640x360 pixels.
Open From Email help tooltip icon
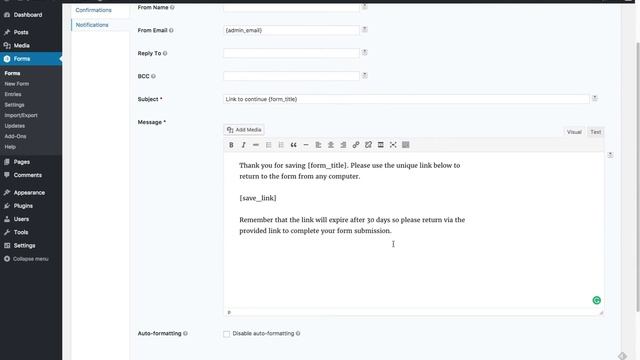(x=171, y=30)
